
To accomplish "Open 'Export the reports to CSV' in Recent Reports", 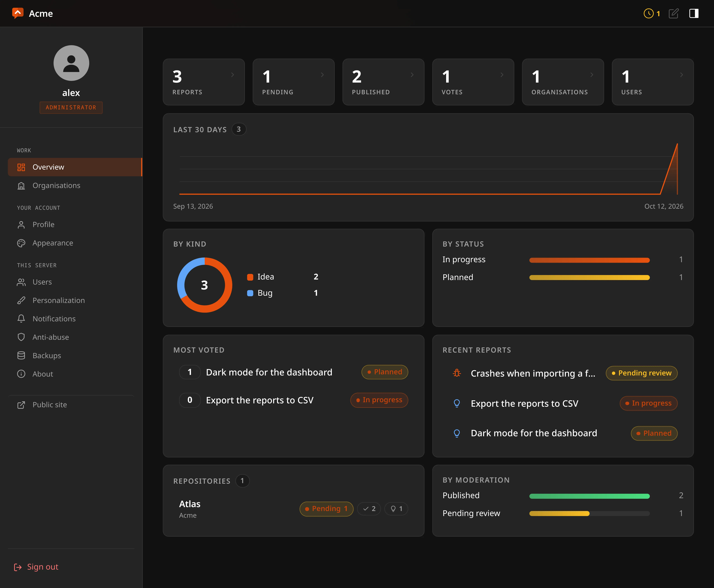I will coord(524,403).
